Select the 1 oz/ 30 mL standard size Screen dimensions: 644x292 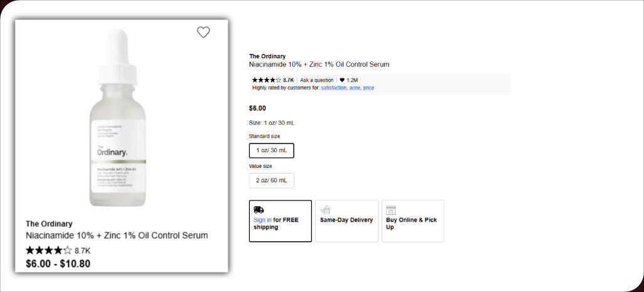point(271,150)
